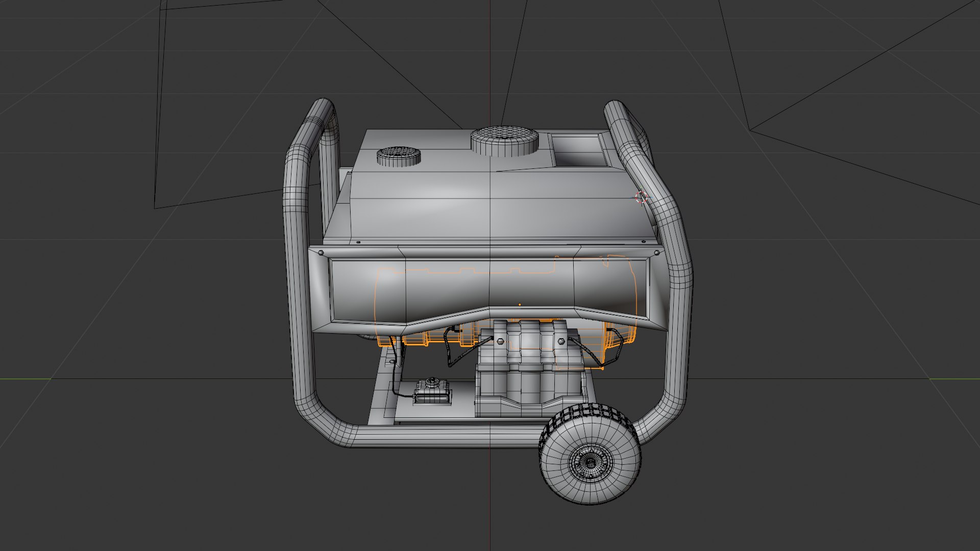
Task: Select the small round cap on tank
Action: tap(399, 156)
